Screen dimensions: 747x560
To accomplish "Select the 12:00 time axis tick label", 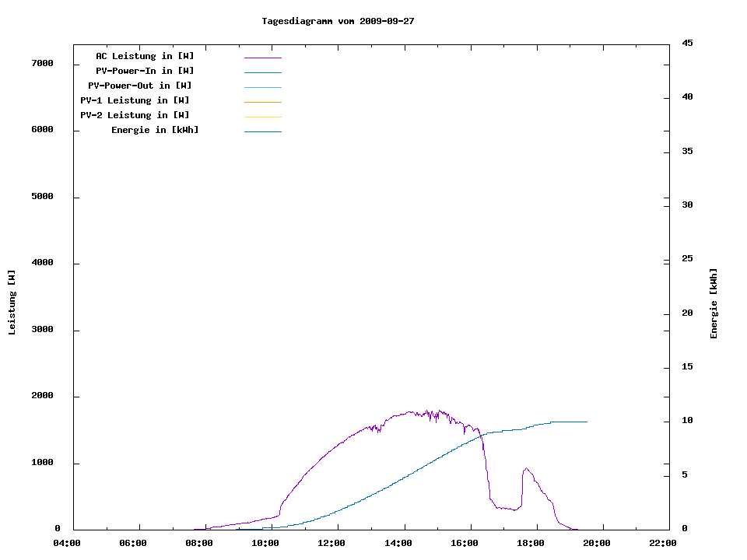I will (x=332, y=544).
